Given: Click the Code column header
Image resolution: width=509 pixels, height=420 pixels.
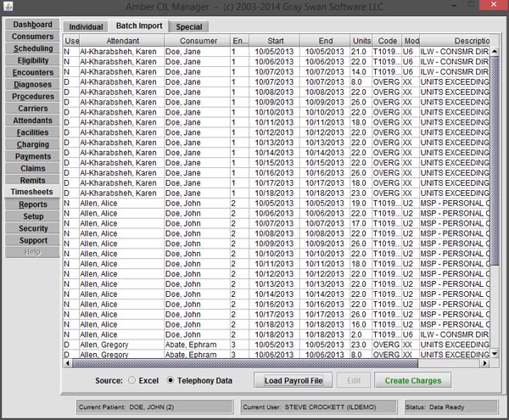Looking at the screenshot, I should pyautogui.click(x=388, y=41).
